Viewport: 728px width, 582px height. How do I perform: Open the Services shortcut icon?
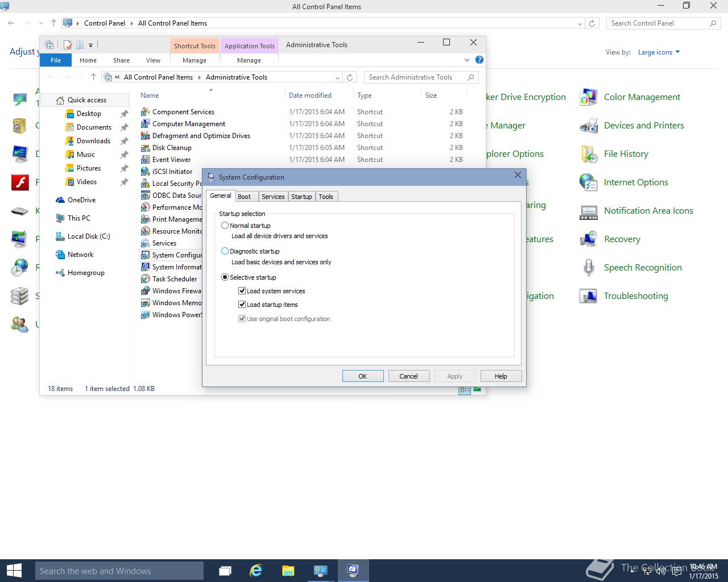coord(145,243)
